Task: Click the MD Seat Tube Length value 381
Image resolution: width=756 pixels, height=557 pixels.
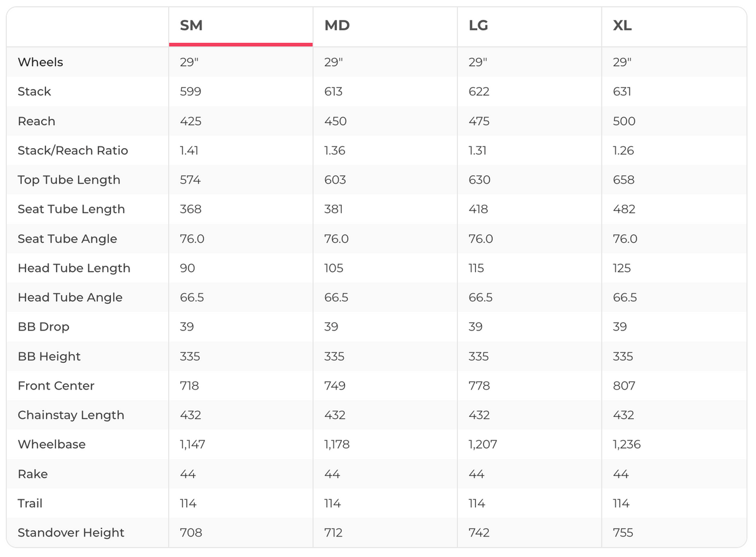Action: click(334, 209)
